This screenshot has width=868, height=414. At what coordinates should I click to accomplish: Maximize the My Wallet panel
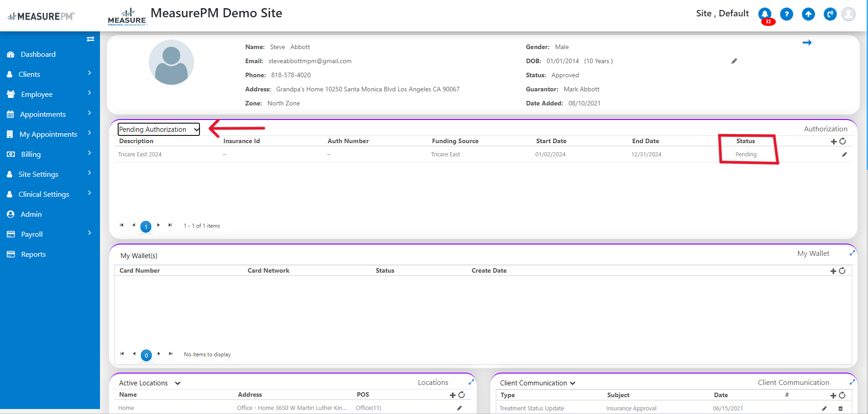click(x=853, y=253)
